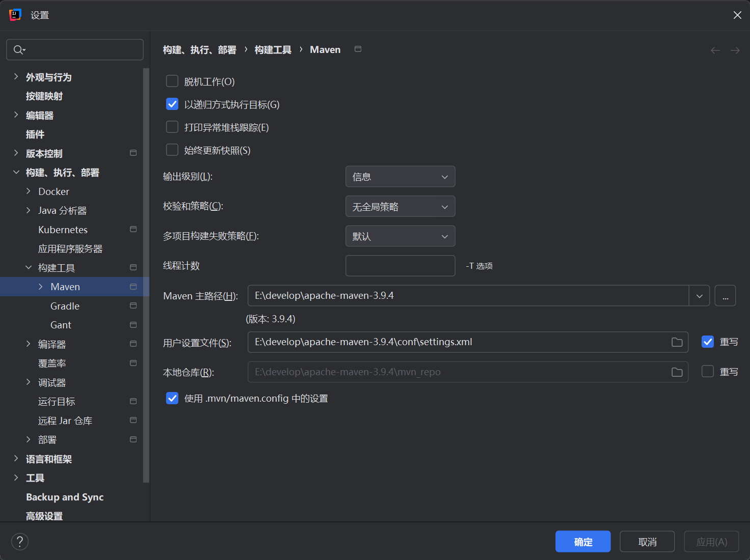Click project icon on 远程 Jar 仓库 row
Screen dimensions: 750x560
click(133, 420)
